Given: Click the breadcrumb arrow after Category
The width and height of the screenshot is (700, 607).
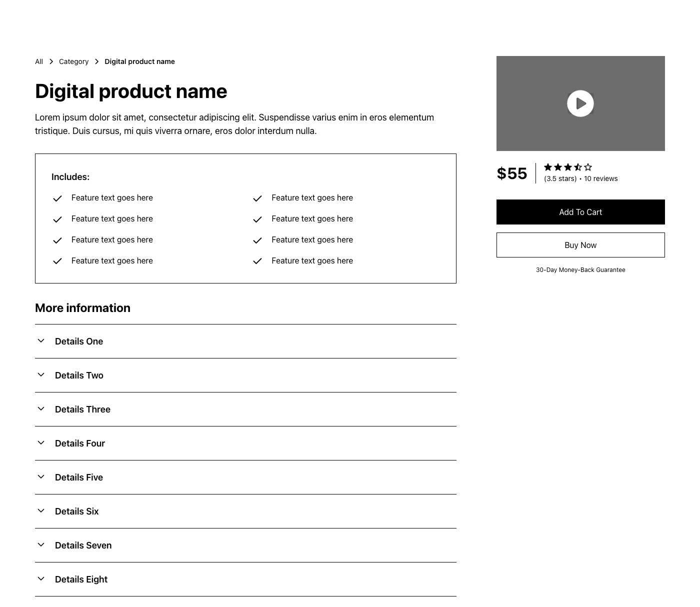Looking at the screenshot, I should [x=96, y=61].
